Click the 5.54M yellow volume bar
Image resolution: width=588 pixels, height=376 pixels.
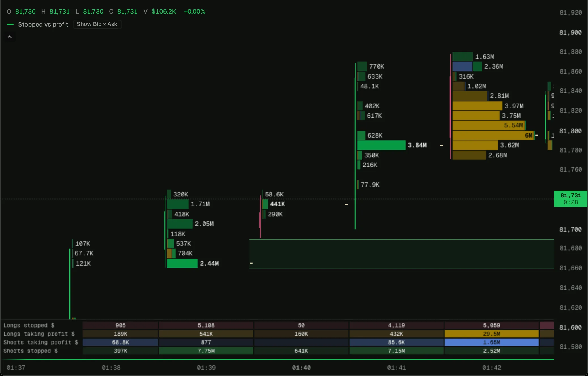489,125
